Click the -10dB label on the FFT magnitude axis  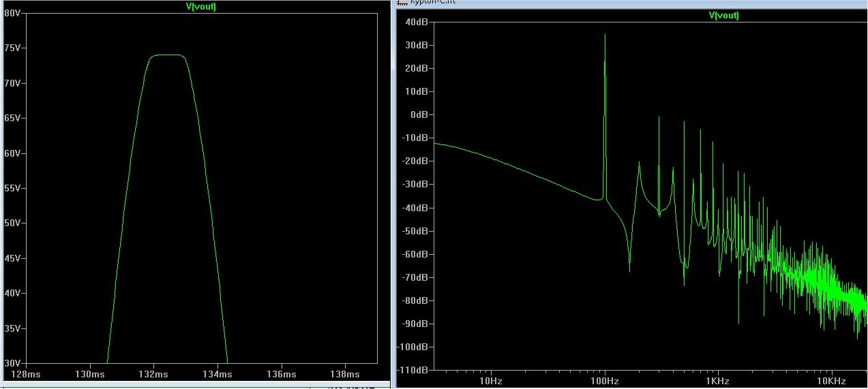[x=415, y=138]
